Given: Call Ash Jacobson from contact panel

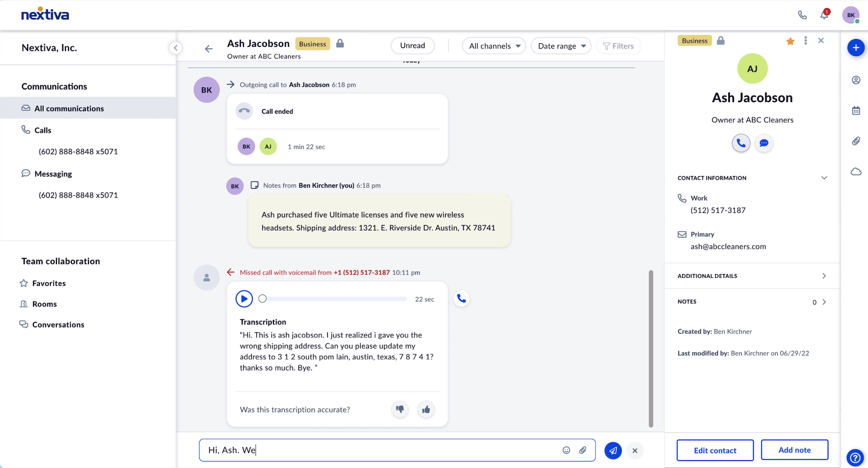Looking at the screenshot, I should (x=741, y=143).
